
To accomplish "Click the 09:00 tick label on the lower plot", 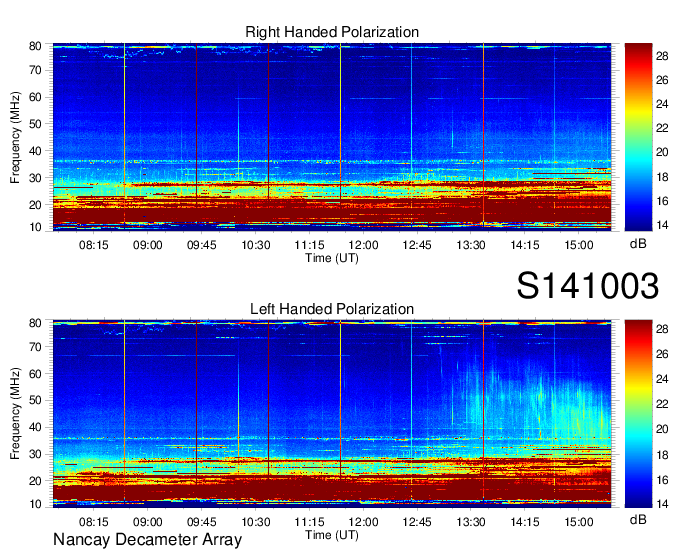I will pos(147,522).
